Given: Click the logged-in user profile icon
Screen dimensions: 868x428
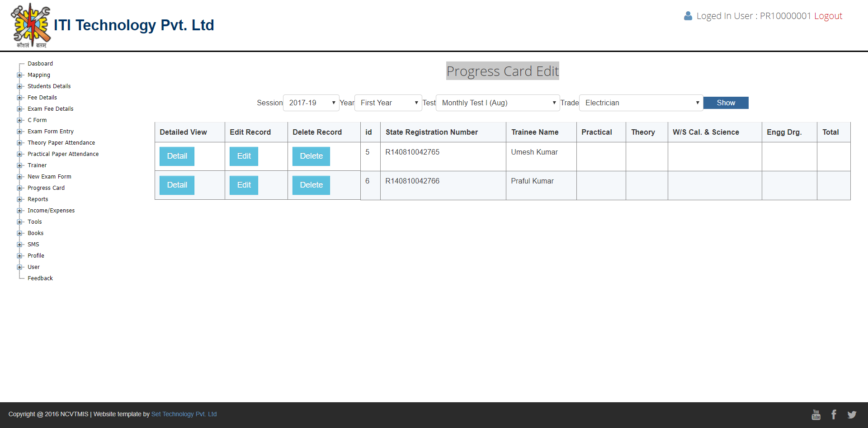Looking at the screenshot, I should (x=688, y=16).
